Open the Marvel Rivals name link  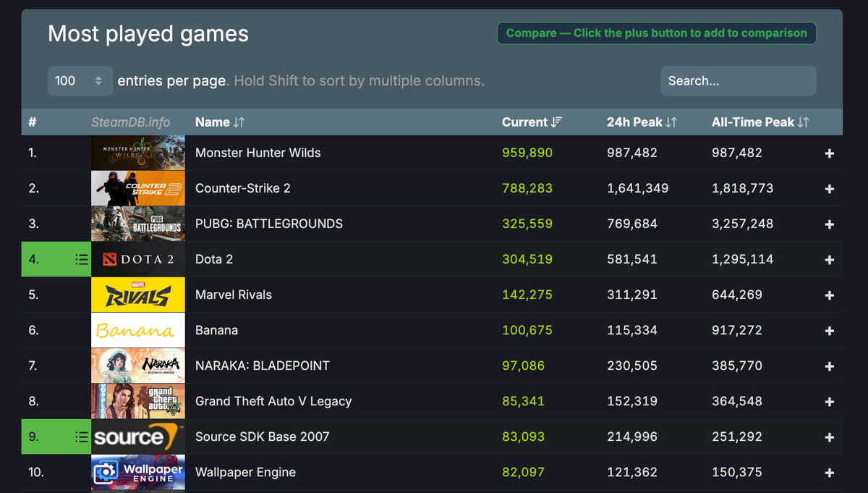(x=234, y=295)
